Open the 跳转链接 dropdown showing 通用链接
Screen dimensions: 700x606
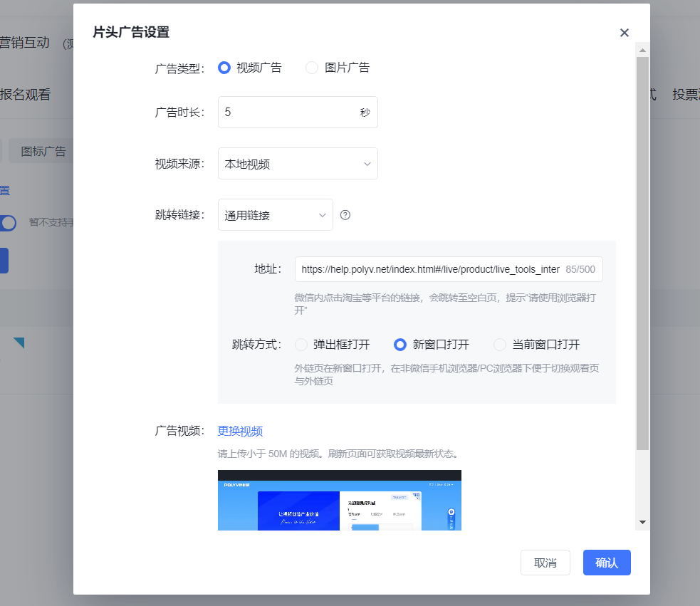276,215
